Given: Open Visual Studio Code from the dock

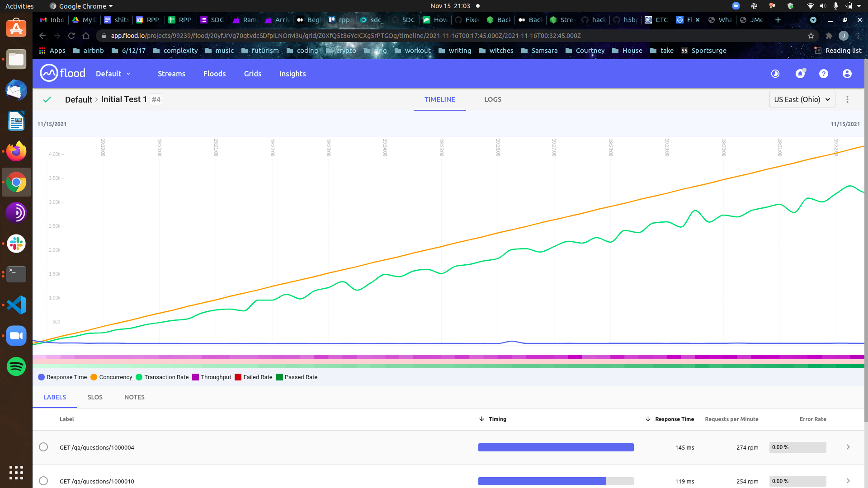Looking at the screenshot, I should pos(16,305).
